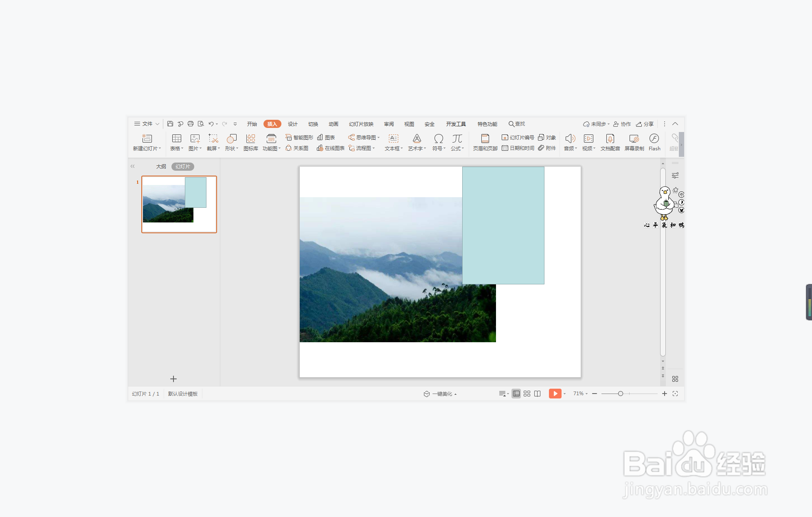Expand Flowchart (流程图) dropdown

tap(373, 148)
